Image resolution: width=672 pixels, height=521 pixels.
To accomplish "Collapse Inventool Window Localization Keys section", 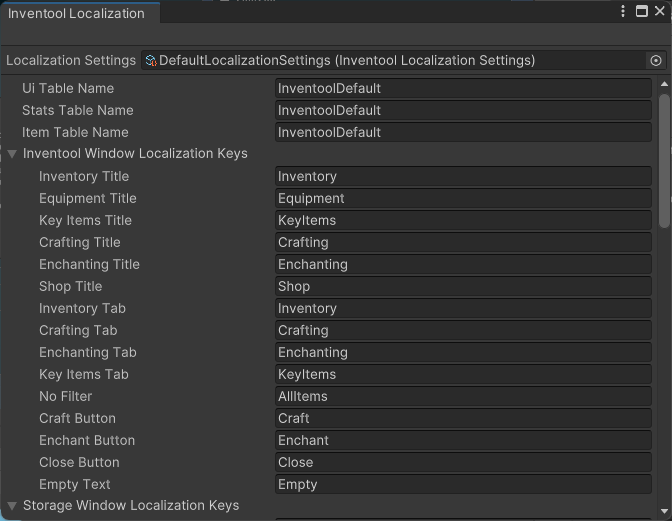I will [12, 154].
